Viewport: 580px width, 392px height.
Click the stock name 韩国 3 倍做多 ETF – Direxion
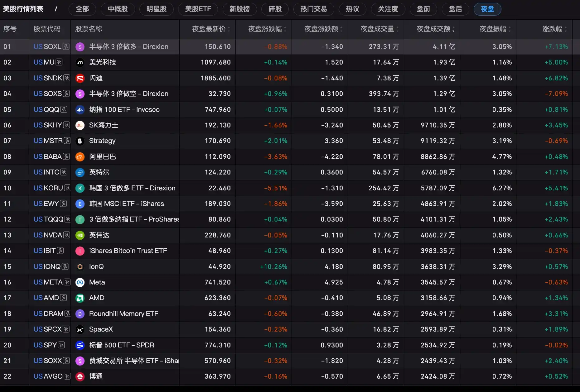click(x=132, y=188)
